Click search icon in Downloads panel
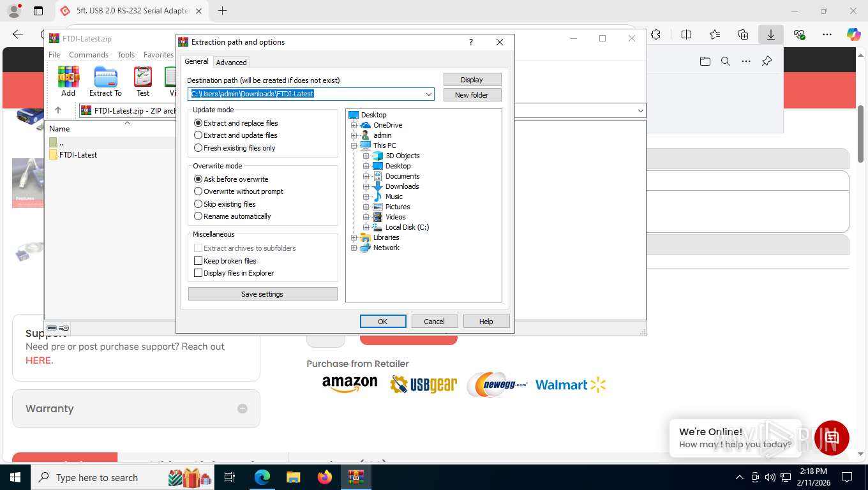The image size is (868, 490). pos(725,61)
